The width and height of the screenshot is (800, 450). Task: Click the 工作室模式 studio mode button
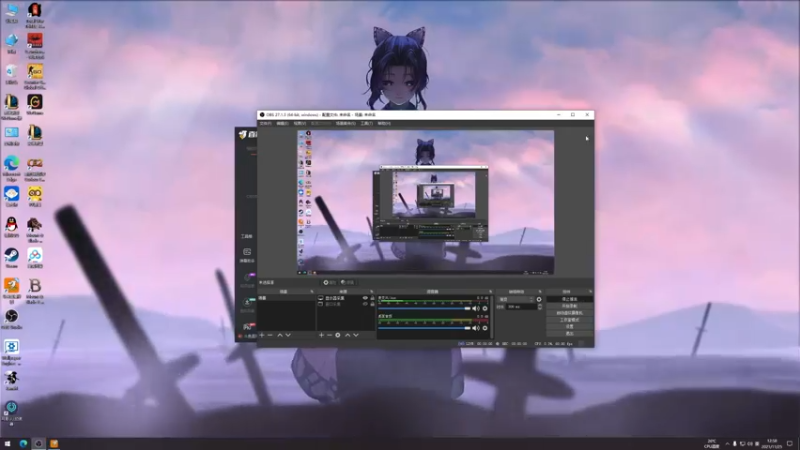point(569,320)
